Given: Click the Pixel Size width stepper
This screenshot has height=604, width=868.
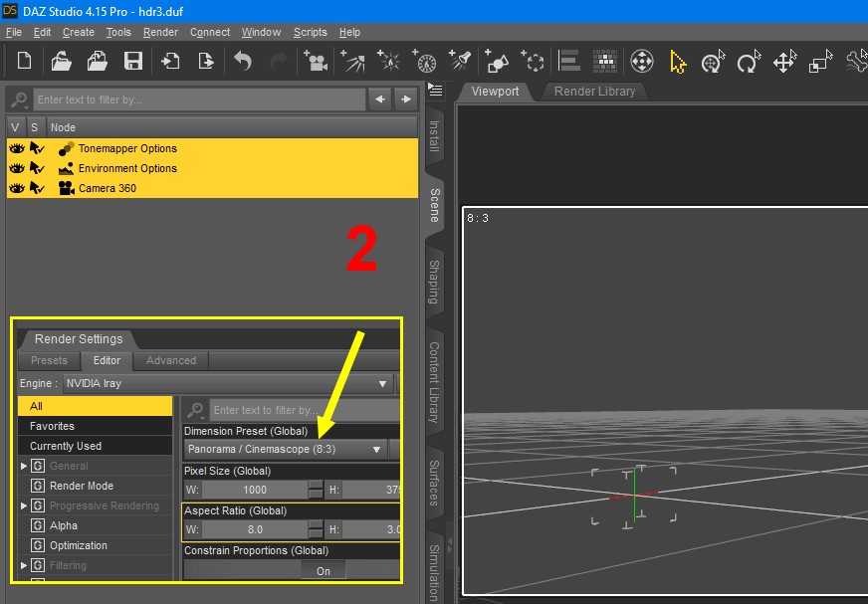Looking at the screenshot, I should point(316,490).
